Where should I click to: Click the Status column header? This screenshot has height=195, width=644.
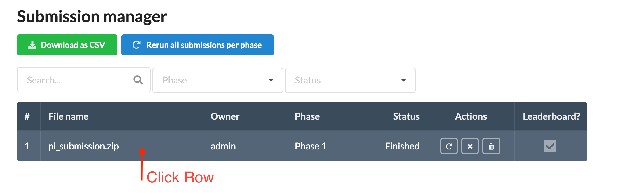point(406,116)
